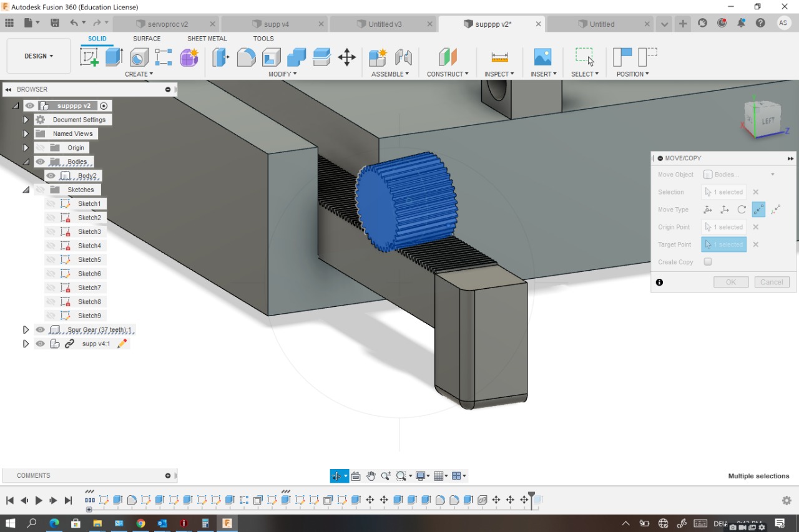The width and height of the screenshot is (799, 532).
Task: Clear the Origin Point selection
Action: [755, 227]
